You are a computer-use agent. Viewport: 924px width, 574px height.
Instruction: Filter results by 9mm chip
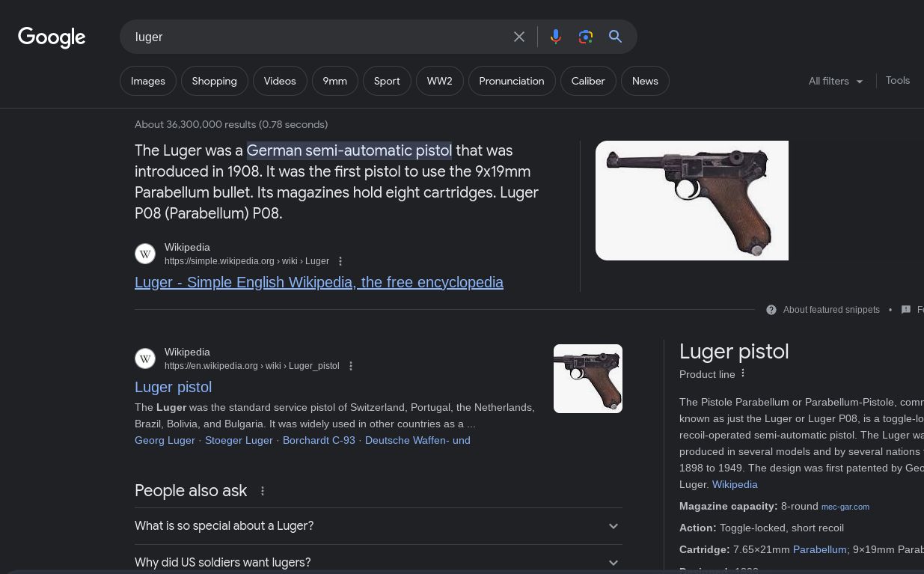[x=334, y=81]
